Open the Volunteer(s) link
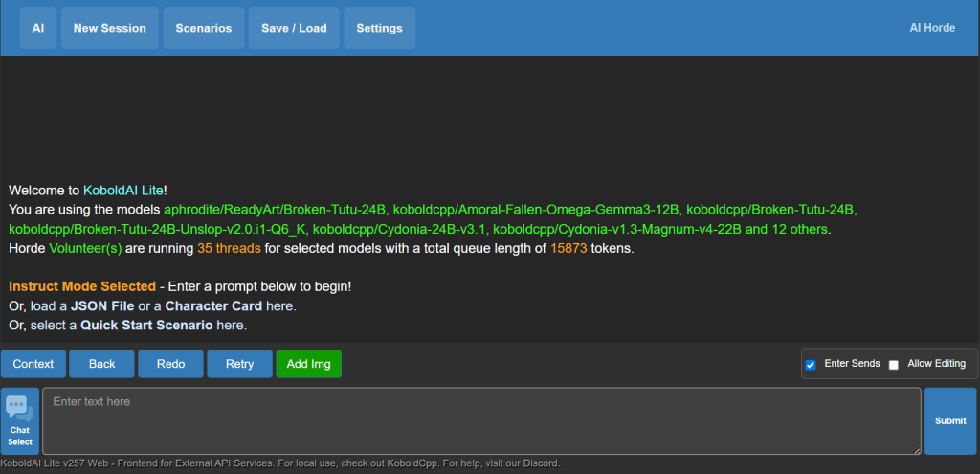The image size is (980, 474). point(85,248)
